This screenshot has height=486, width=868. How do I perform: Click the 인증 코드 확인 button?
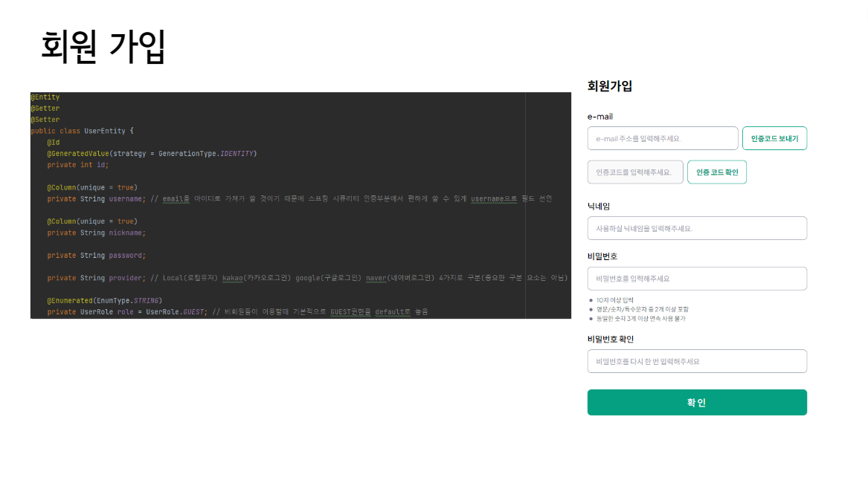716,172
